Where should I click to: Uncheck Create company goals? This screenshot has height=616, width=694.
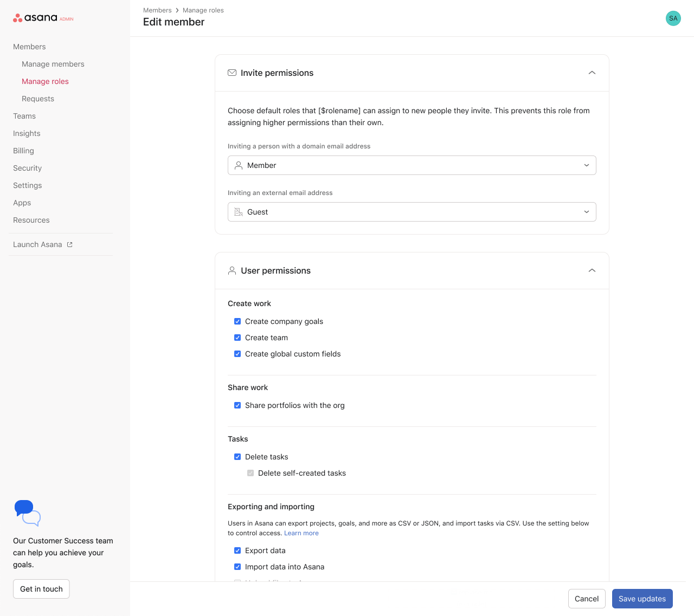[237, 321]
